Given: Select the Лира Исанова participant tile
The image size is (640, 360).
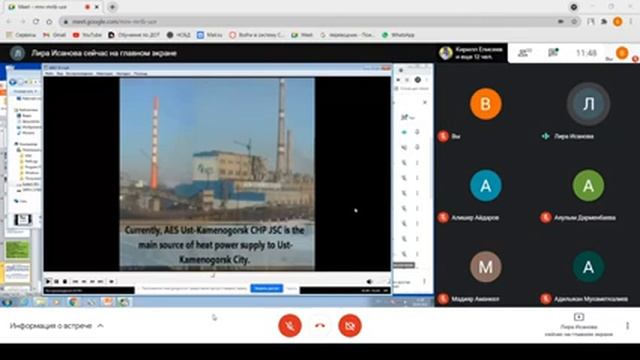Looking at the screenshot, I should click(x=588, y=111).
